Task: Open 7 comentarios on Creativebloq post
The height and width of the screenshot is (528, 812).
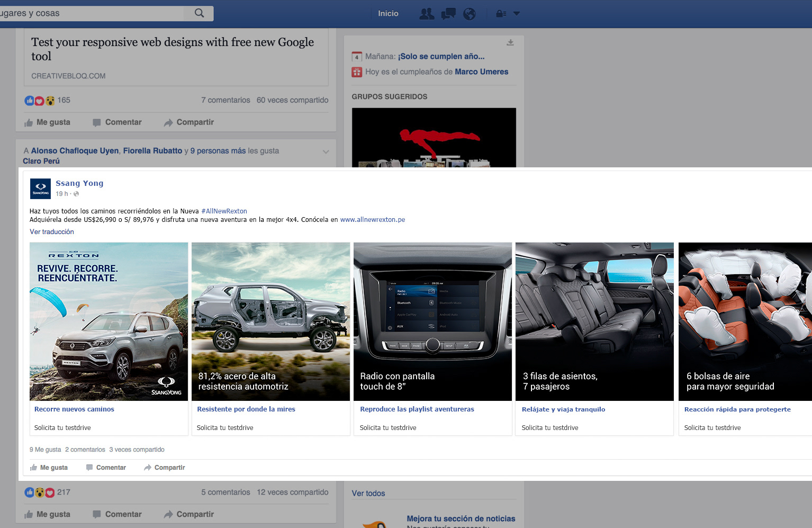Action: click(x=225, y=100)
